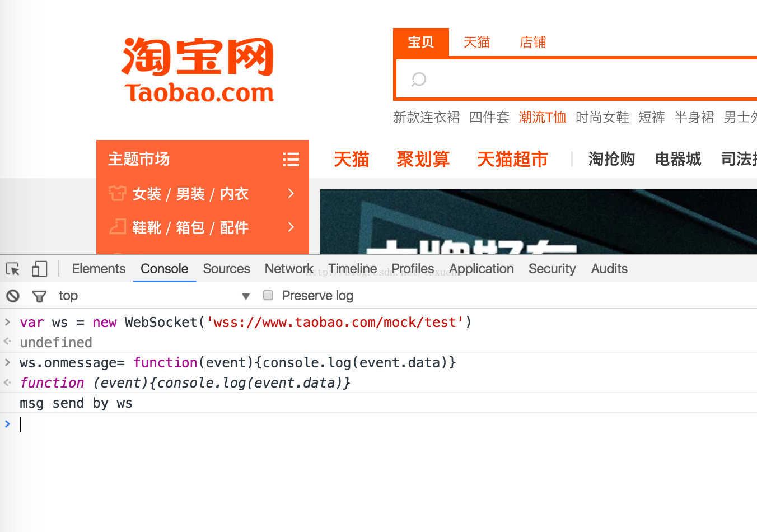Select the 宝贝 search tab
Screen dimensions: 757x532
(x=421, y=42)
